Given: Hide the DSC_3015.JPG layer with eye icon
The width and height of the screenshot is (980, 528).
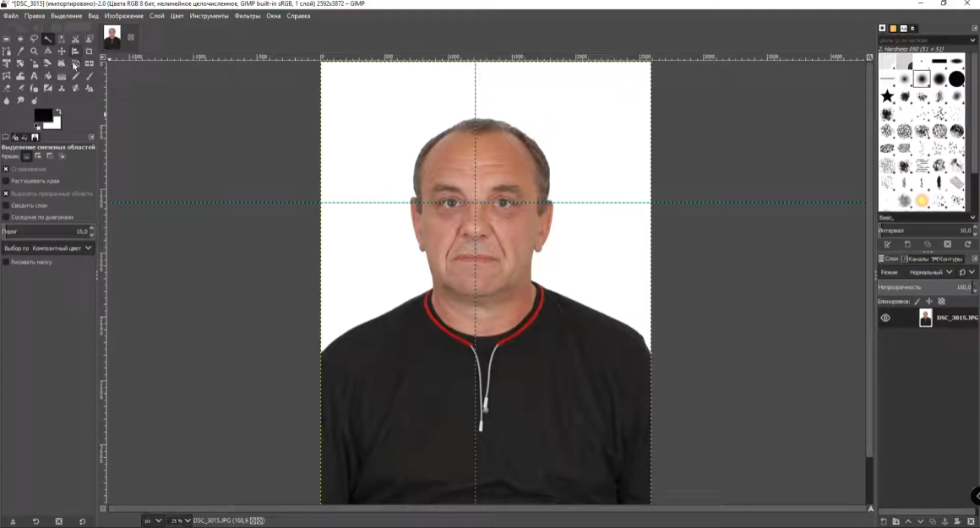Looking at the screenshot, I should coord(885,318).
